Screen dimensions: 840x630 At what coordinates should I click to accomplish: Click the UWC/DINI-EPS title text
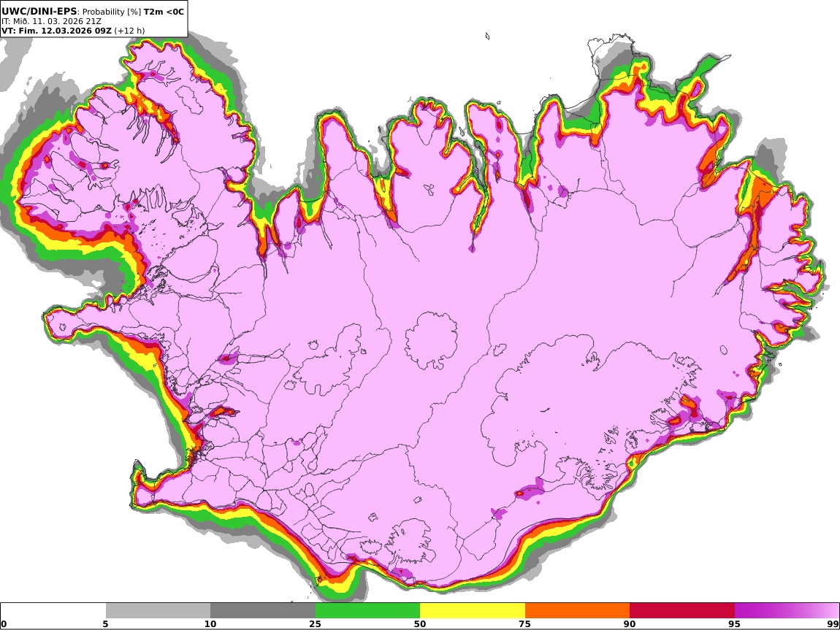[x=39, y=11]
